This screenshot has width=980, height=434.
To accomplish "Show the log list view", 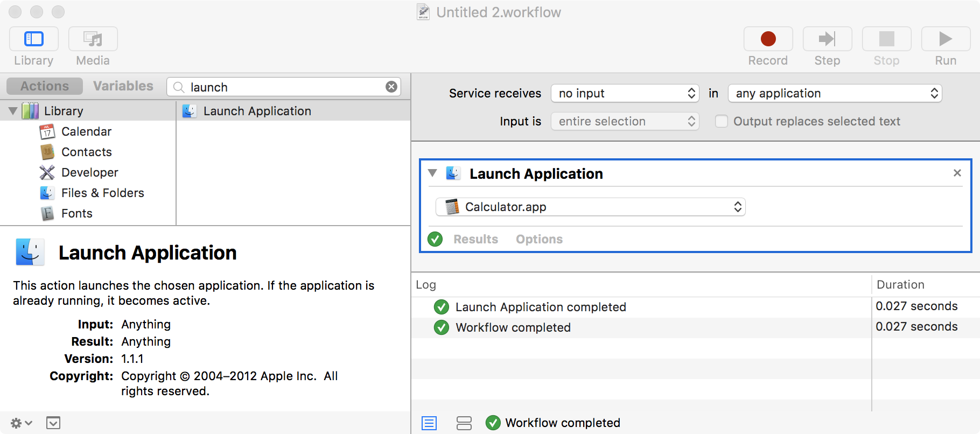I will [429, 423].
